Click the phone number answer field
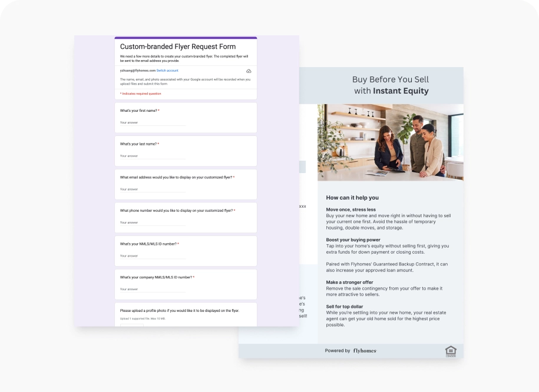 153,222
